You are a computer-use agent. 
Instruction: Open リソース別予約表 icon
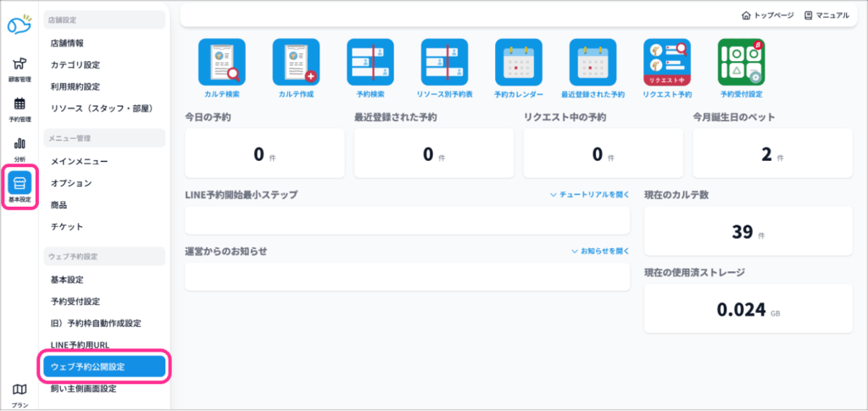444,63
